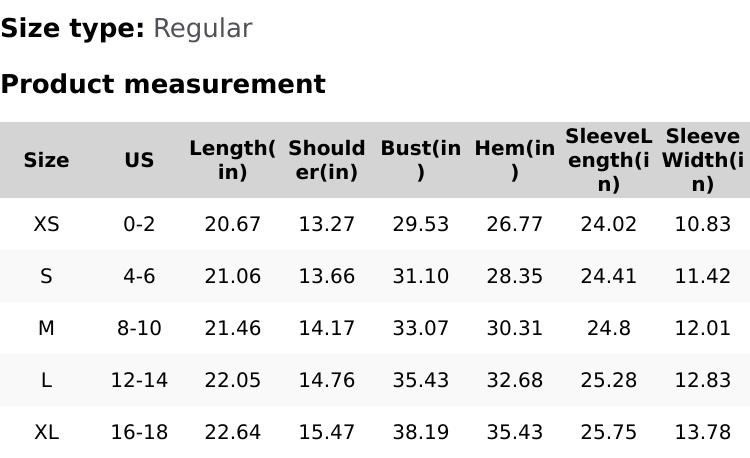Select the XL size row label
The height and width of the screenshot is (458, 750).
(46, 432)
